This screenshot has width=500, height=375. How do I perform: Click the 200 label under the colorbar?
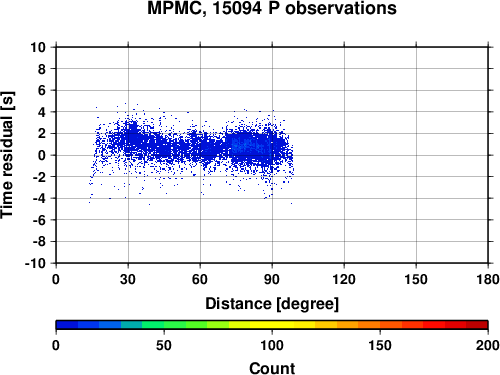[x=488, y=345]
